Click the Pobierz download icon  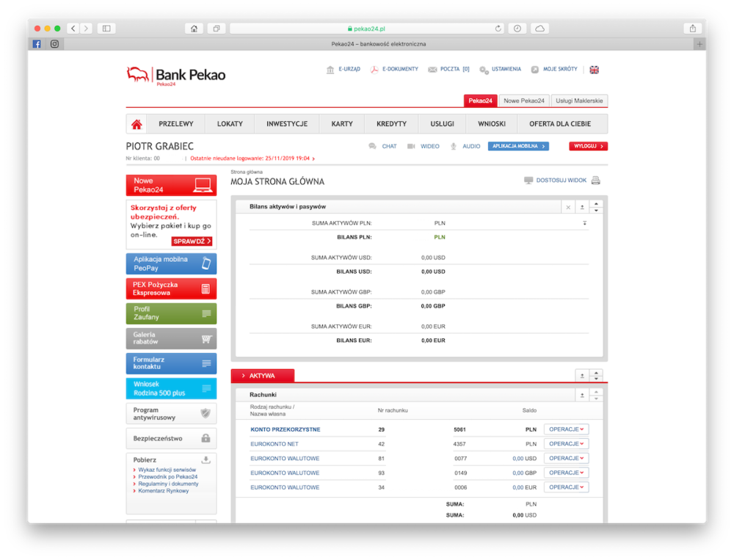tap(206, 459)
